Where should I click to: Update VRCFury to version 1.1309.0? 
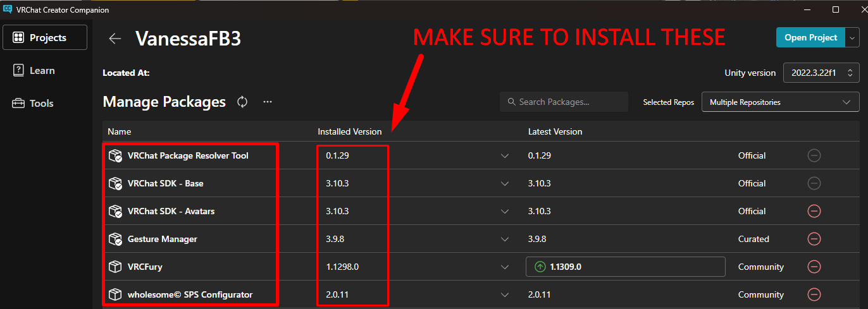[625, 267]
